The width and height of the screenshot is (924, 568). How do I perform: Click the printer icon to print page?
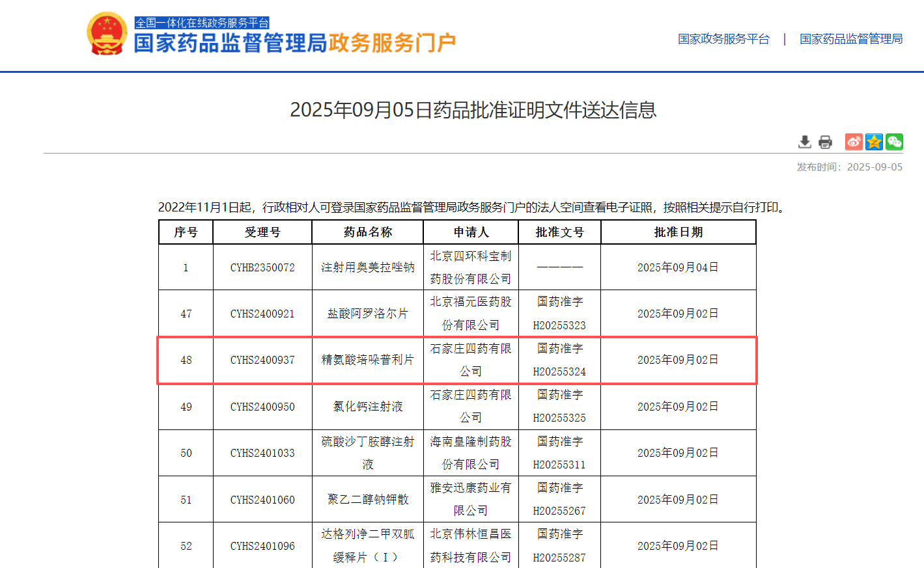tap(825, 142)
